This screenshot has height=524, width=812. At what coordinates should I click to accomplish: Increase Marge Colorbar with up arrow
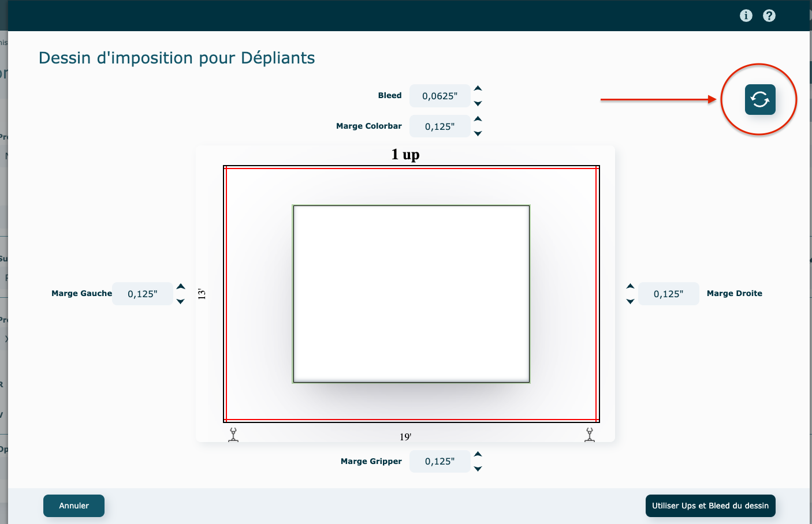(x=478, y=119)
